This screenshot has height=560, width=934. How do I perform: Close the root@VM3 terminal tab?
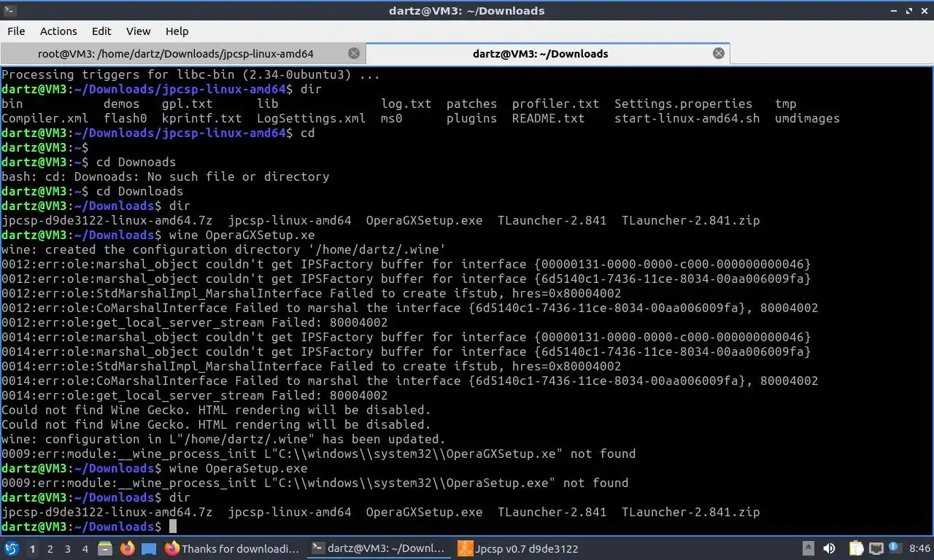click(354, 53)
